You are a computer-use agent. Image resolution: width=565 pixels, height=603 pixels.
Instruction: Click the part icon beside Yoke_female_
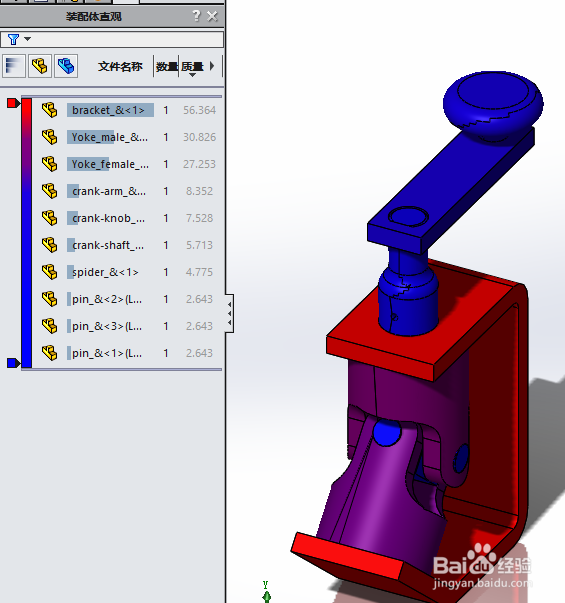[x=50, y=164]
